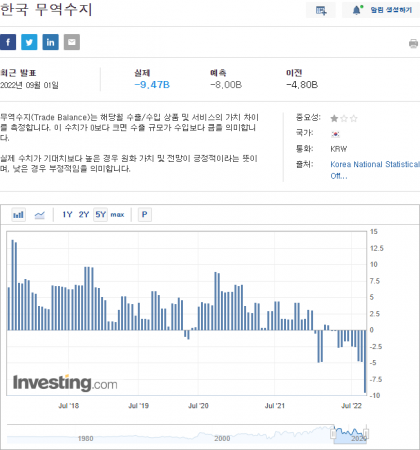
Task: Click the latest negative bar in chart
Action: [x=365, y=361]
